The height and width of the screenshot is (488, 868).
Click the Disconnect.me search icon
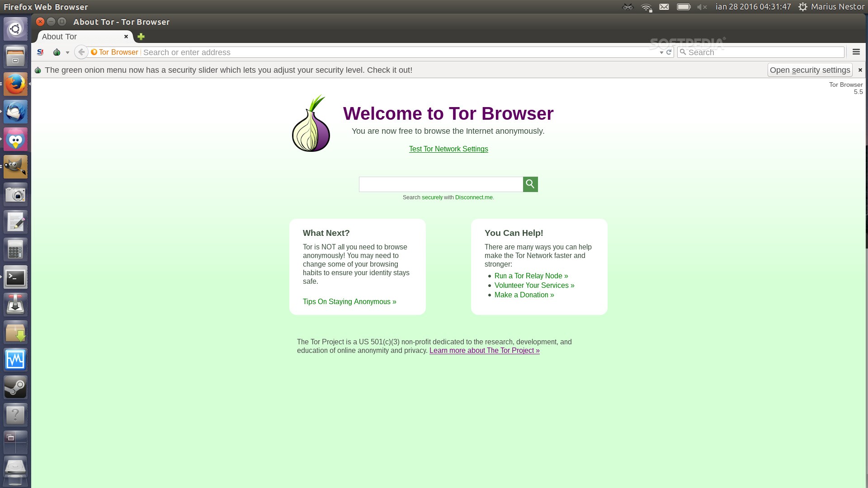529,183
